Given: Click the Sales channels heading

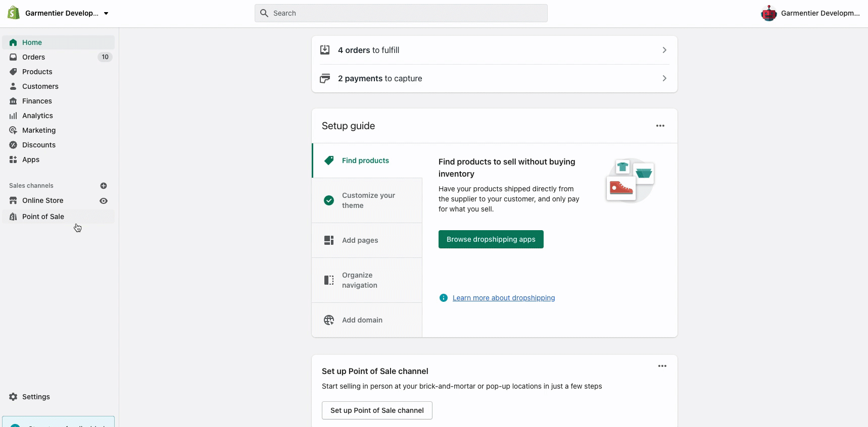Looking at the screenshot, I should [x=31, y=186].
